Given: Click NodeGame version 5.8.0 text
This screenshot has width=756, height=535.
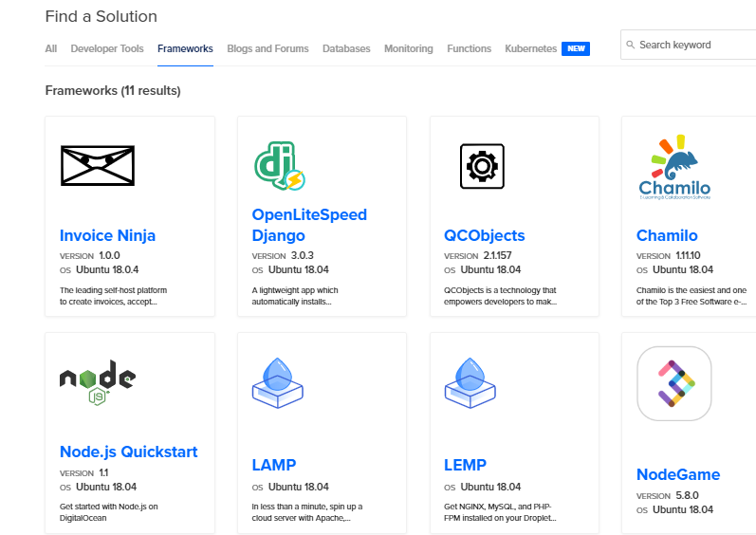Looking at the screenshot, I should pos(667,495).
